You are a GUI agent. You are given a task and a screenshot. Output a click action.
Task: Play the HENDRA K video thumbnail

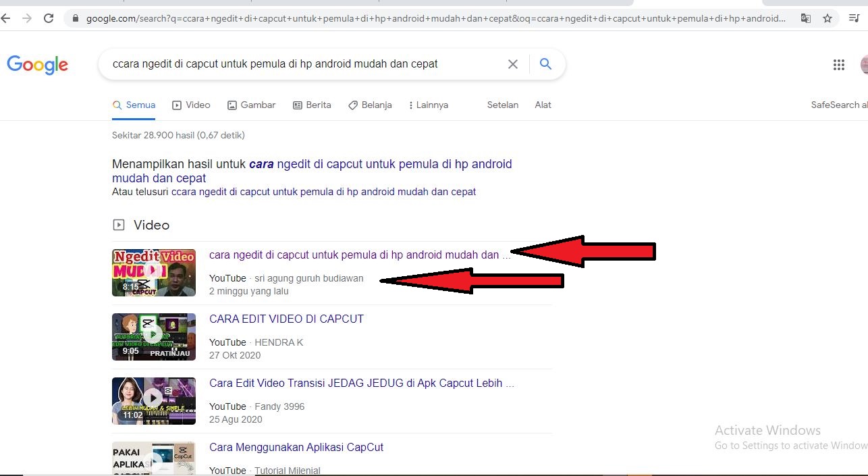coord(154,336)
